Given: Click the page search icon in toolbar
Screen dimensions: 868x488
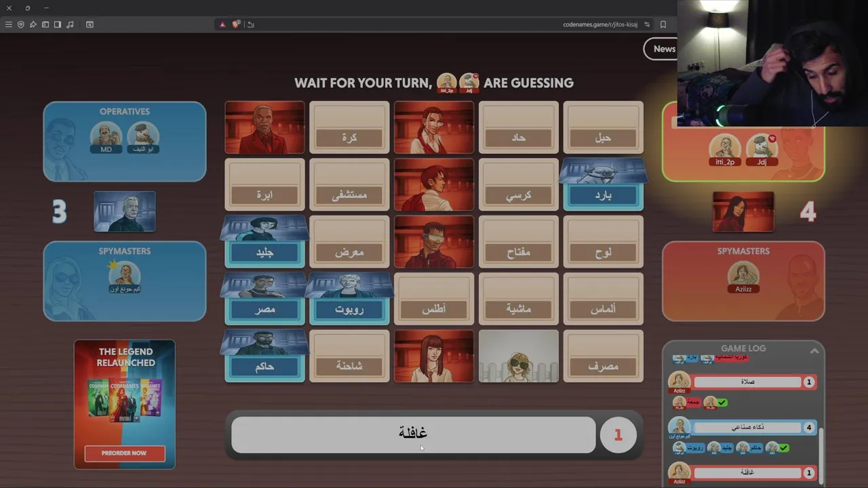Looking at the screenshot, I should pos(90,24).
